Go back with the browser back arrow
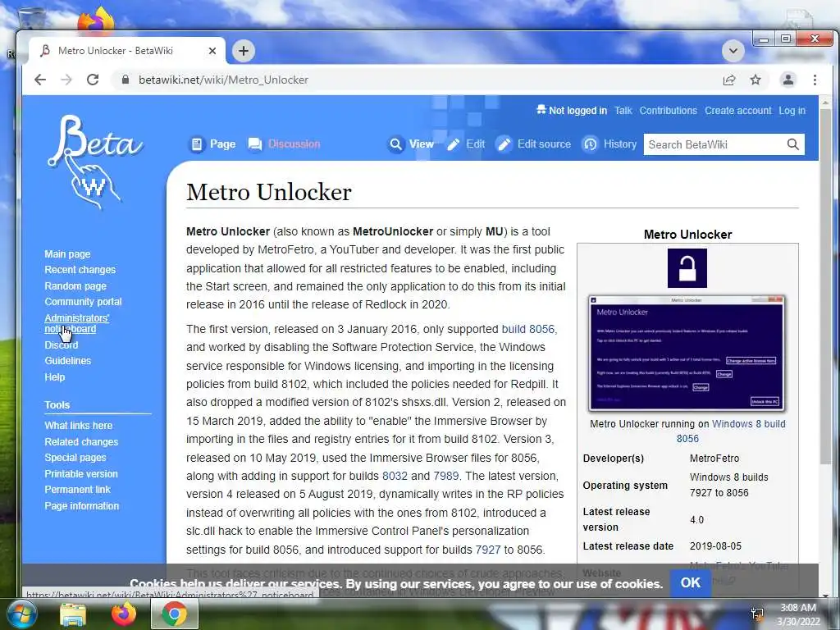This screenshot has width=840, height=630. coord(40,80)
